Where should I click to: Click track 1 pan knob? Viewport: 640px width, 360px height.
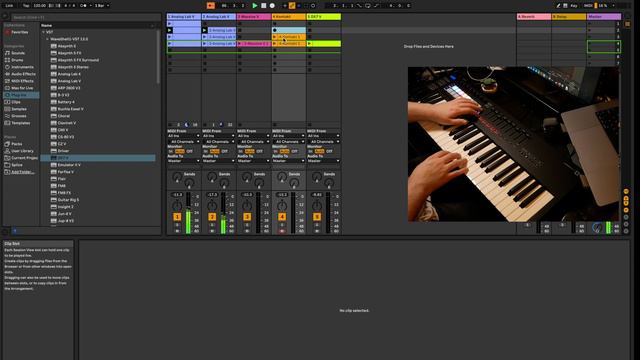pyautogui.click(x=177, y=205)
